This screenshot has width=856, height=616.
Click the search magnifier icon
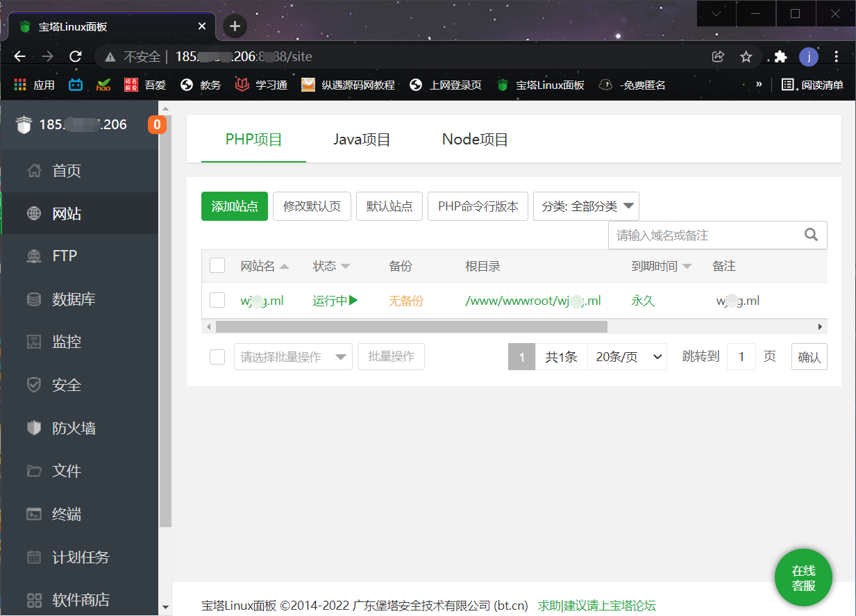[x=811, y=235]
